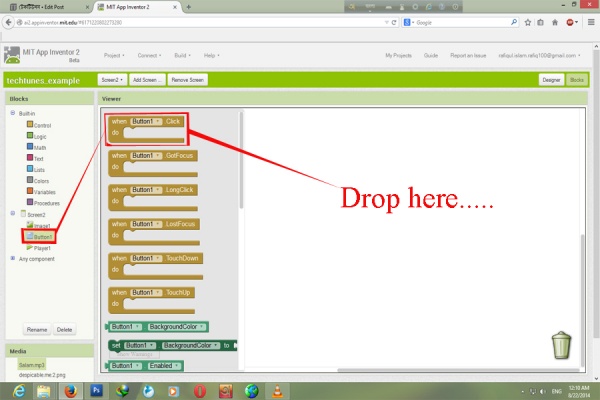Image resolution: width=600 pixels, height=400 pixels.
Task: Click the MIT App Inventor logo
Action: tap(12, 55)
